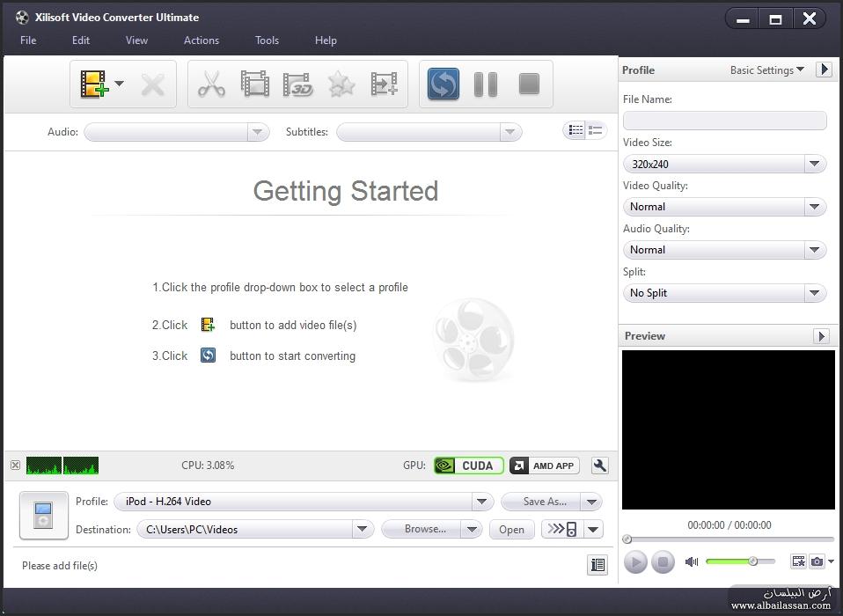Open the Audio Quality dropdown
This screenshot has width=843, height=616.
(724, 250)
